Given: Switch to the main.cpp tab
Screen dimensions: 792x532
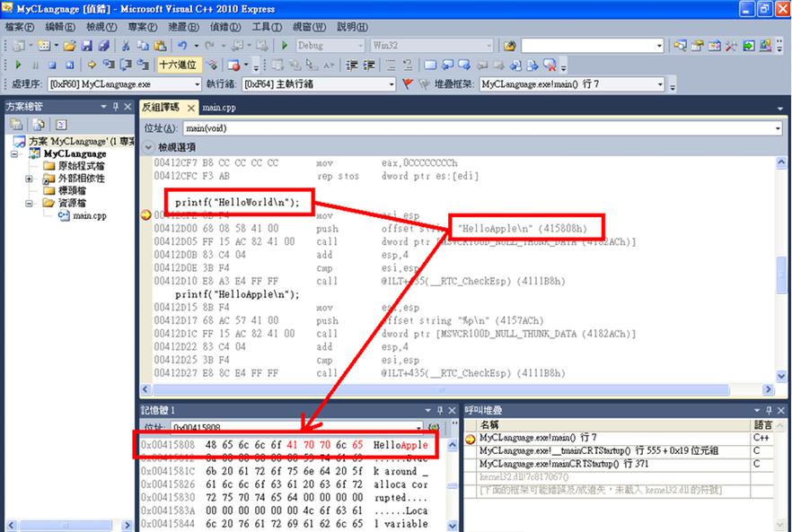Looking at the screenshot, I should (219, 108).
